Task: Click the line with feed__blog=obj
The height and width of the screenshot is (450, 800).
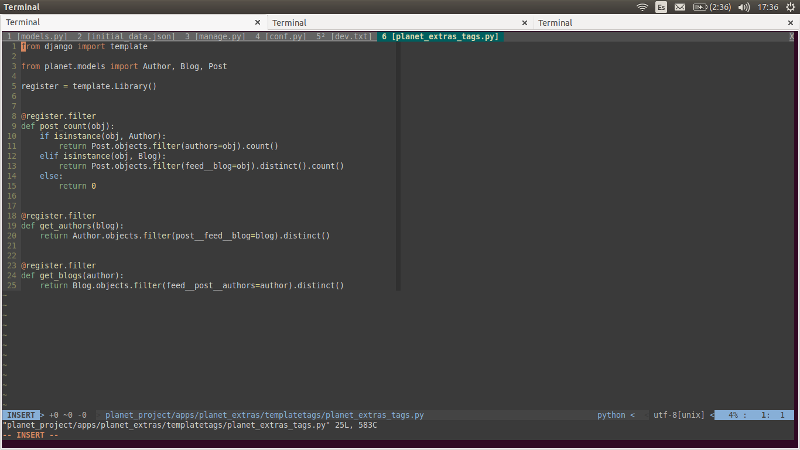Action: pos(202,166)
